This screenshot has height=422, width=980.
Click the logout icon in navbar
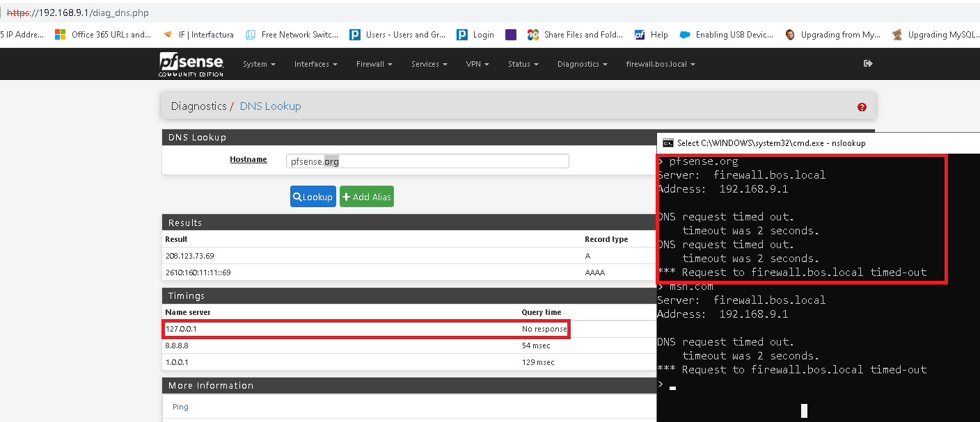868,63
